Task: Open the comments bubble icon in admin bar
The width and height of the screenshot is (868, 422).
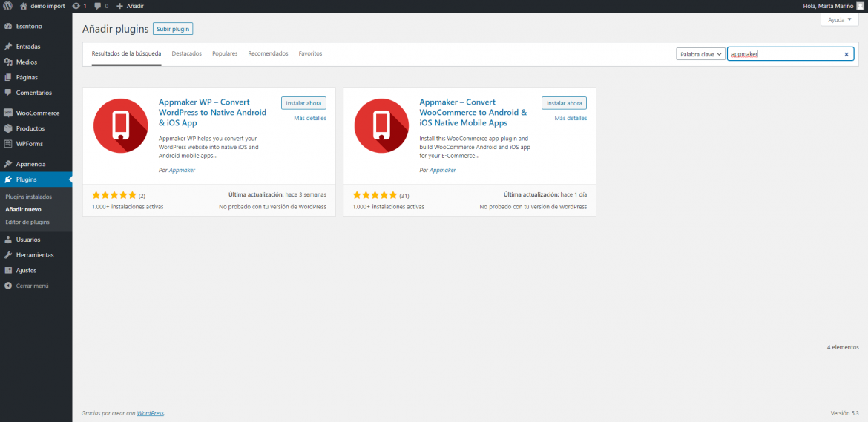Action: 97,6
